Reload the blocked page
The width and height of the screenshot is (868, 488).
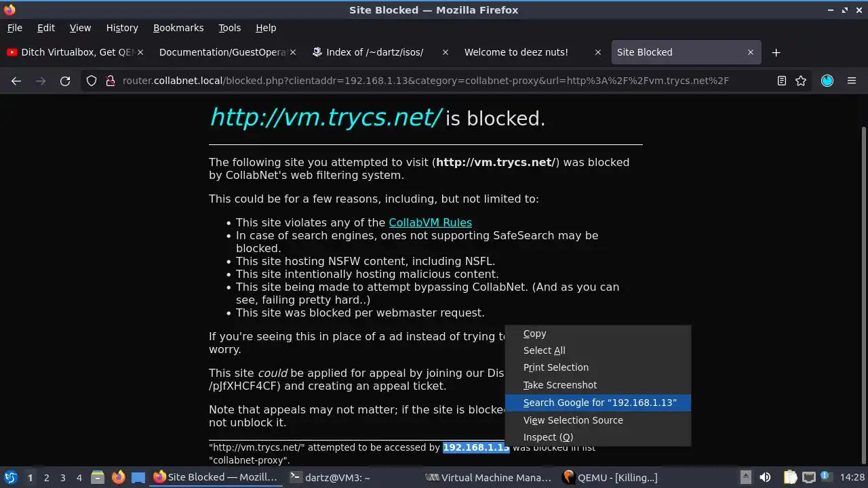click(x=65, y=81)
